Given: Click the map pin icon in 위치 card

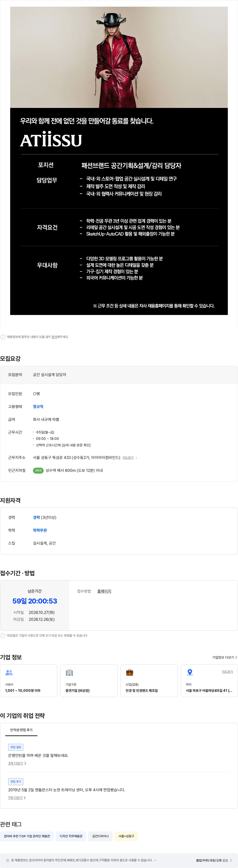Looking at the screenshot, I should coord(190,673).
